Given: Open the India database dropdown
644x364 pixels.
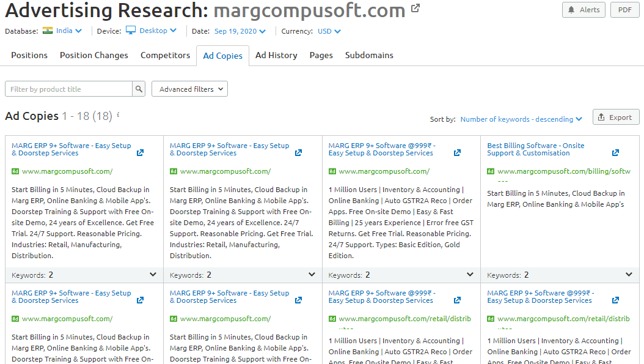Looking at the screenshot, I should click(68, 31).
